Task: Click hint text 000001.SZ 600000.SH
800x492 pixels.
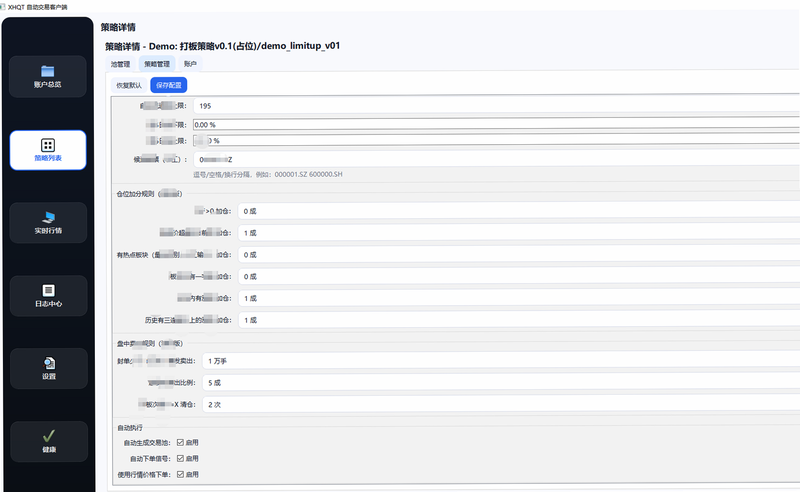Action: (308, 175)
